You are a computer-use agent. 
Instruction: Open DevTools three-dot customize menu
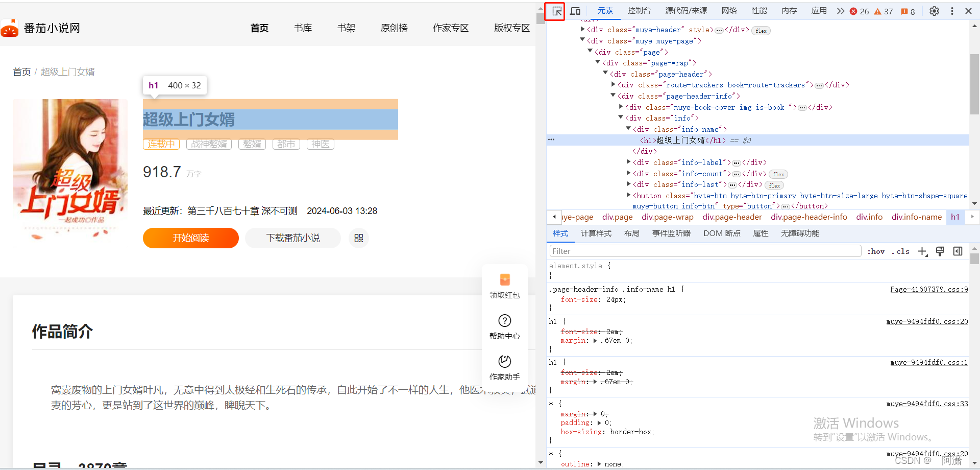point(952,11)
